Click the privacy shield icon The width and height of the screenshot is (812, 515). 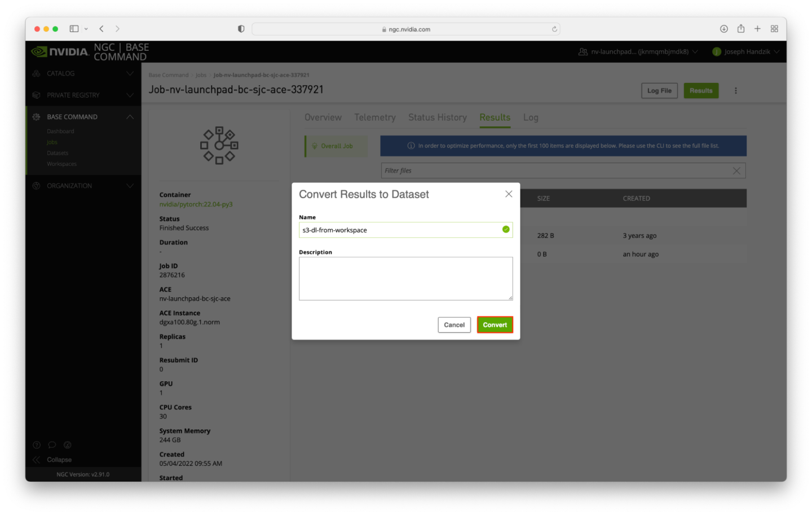241,29
